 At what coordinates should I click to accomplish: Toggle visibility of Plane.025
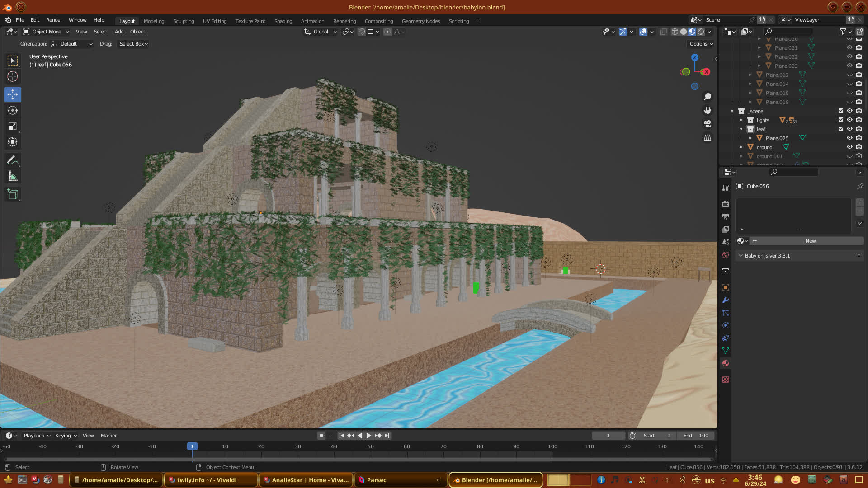[849, 138]
